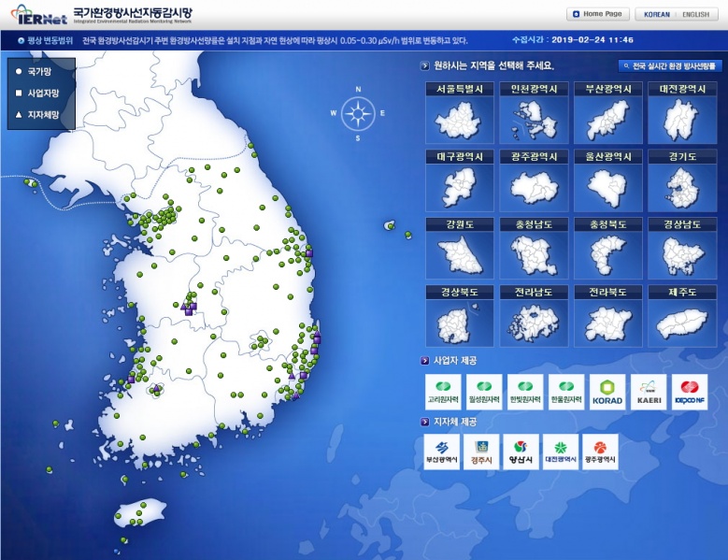
Task: Select the 전라남도 region map
Action: coord(534,316)
